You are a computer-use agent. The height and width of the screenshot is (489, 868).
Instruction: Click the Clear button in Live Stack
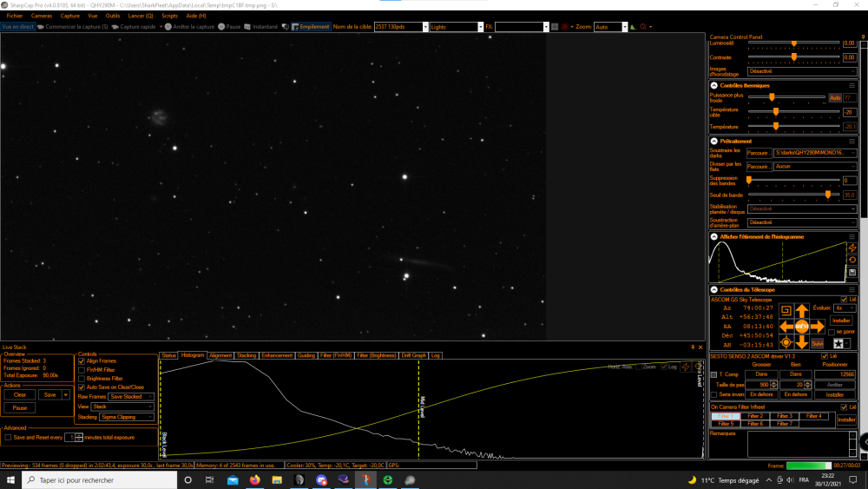20,395
